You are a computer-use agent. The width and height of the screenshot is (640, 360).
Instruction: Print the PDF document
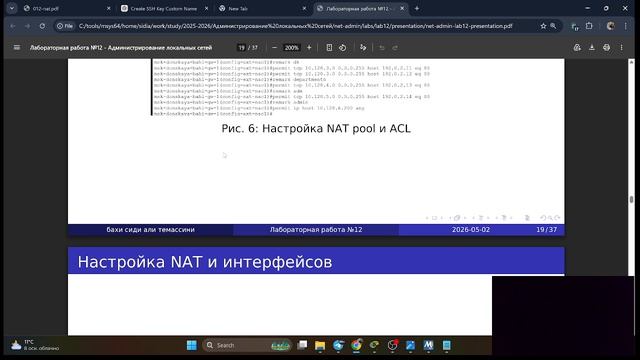pyautogui.click(x=607, y=48)
